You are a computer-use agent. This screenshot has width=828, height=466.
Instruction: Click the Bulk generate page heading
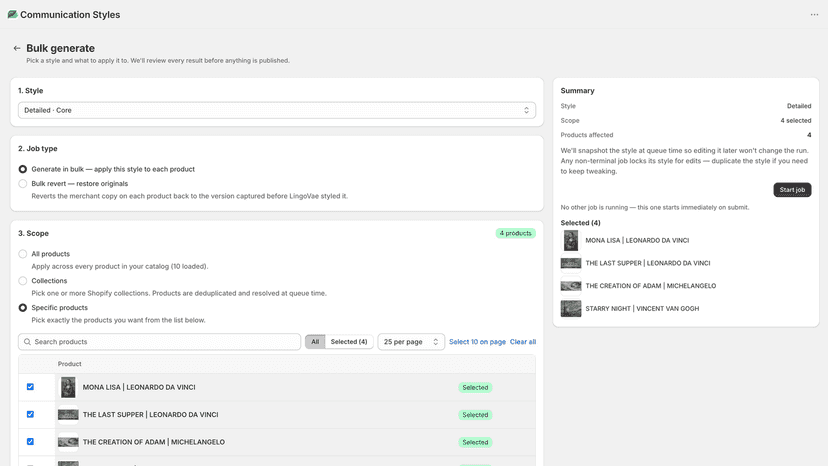pyautogui.click(x=61, y=48)
